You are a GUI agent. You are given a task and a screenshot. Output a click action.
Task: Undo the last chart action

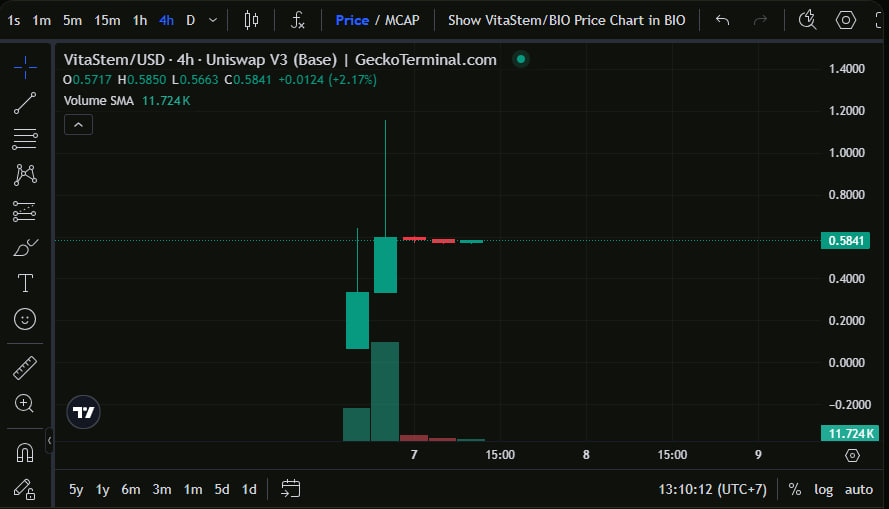click(x=722, y=20)
